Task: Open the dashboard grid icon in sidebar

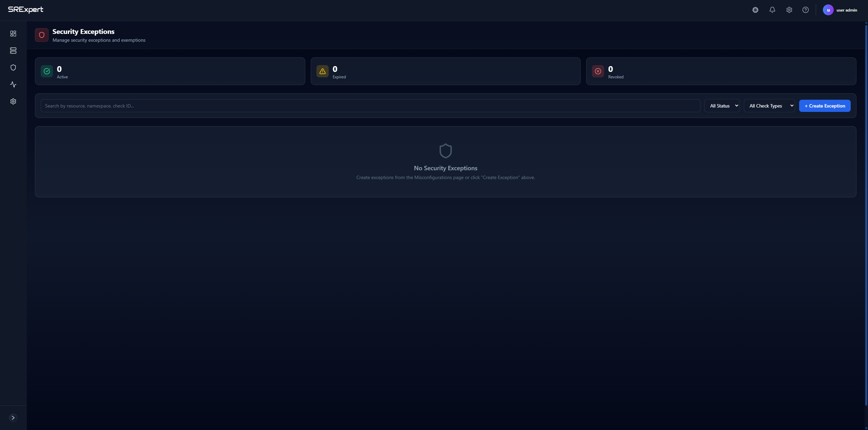Action: tap(13, 34)
